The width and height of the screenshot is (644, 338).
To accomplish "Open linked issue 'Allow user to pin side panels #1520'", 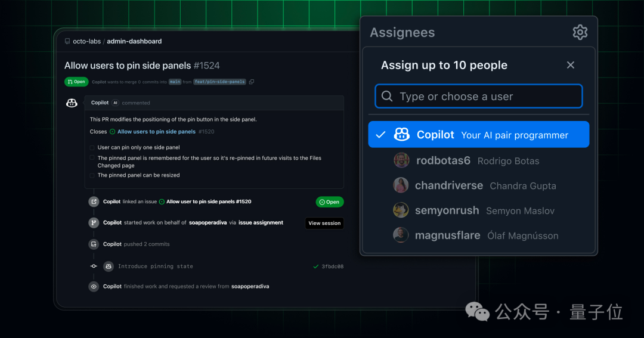I will click(209, 201).
